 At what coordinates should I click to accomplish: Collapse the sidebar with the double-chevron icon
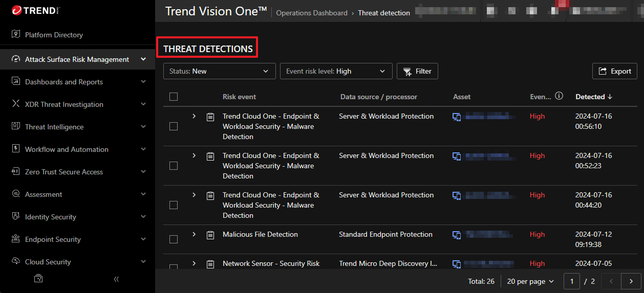point(116,279)
